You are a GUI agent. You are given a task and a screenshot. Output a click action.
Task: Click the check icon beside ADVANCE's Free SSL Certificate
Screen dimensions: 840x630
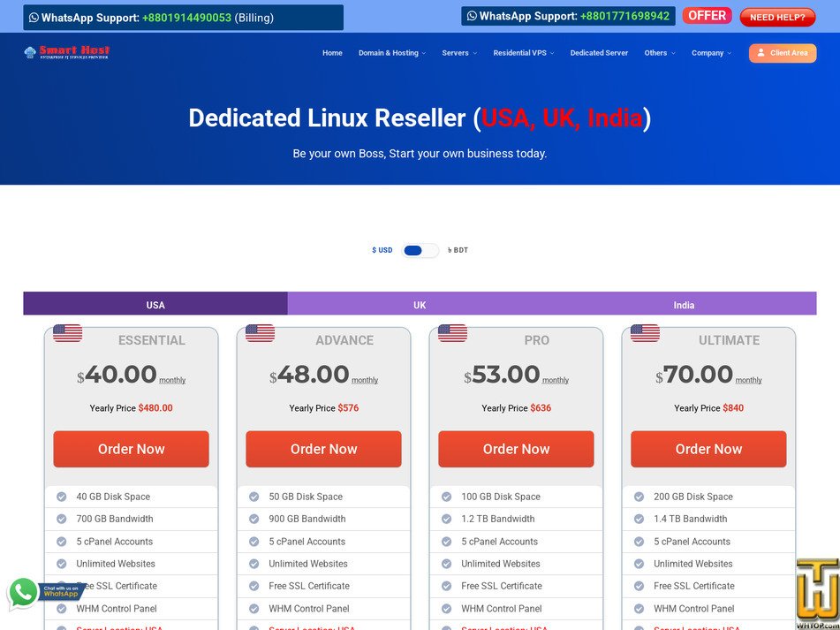(x=254, y=586)
